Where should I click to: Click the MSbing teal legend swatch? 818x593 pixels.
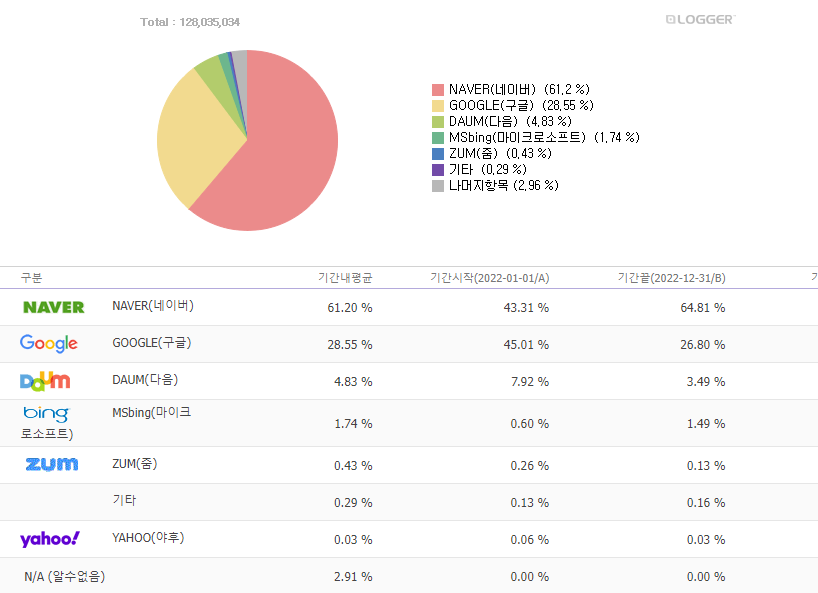438,138
